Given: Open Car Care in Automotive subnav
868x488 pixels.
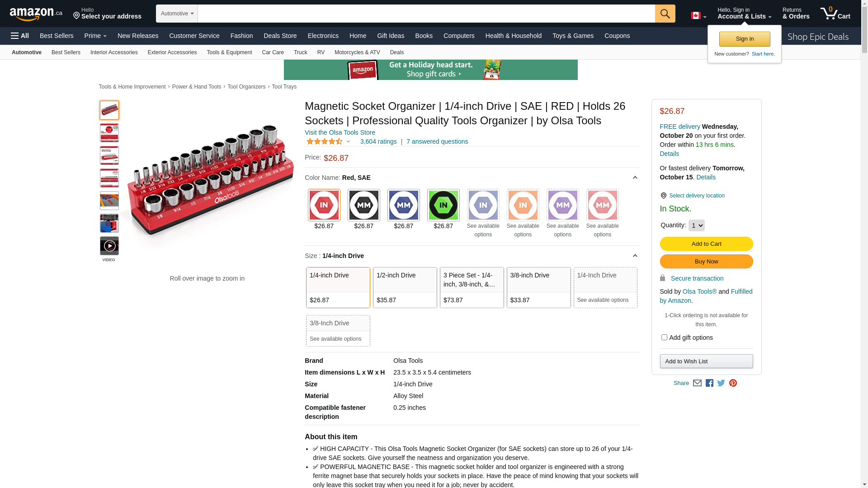Looking at the screenshot, I should point(273,52).
